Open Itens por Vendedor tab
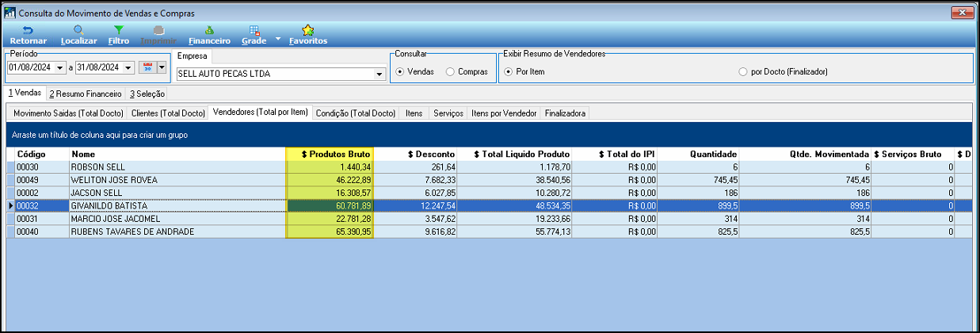The width and height of the screenshot is (980, 333). 505,113
